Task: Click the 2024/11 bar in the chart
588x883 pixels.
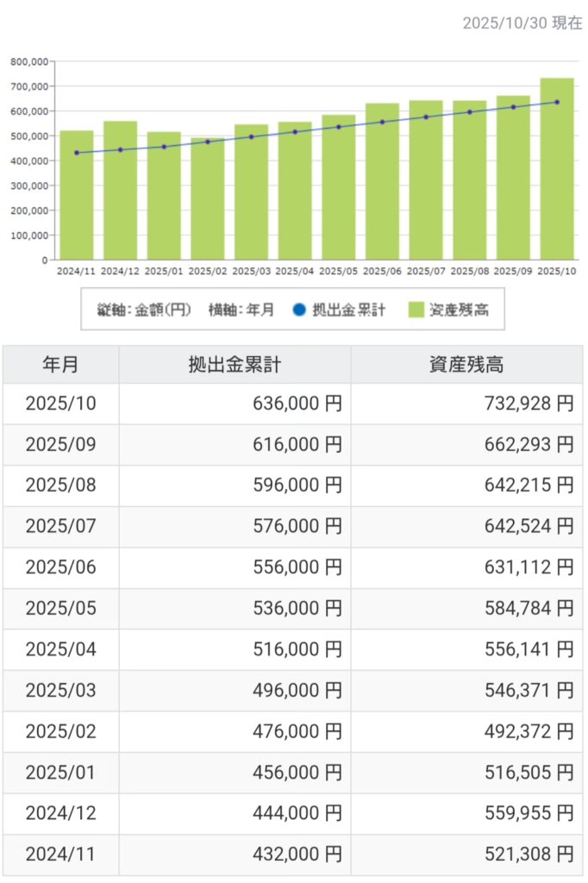Action: [x=77, y=195]
